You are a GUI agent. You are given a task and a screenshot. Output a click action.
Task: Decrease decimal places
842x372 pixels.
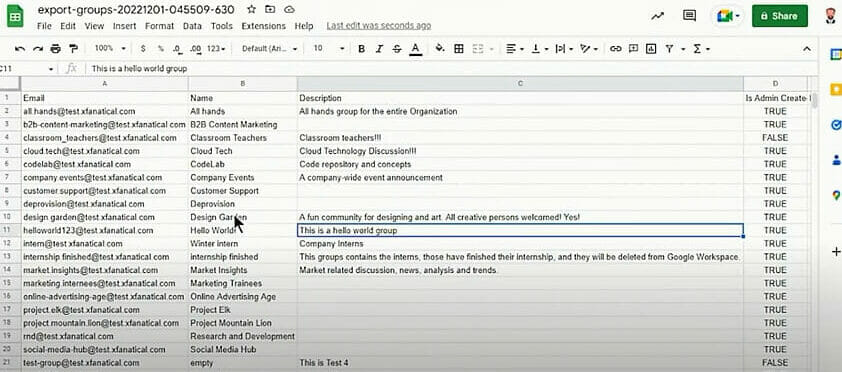tap(178, 49)
